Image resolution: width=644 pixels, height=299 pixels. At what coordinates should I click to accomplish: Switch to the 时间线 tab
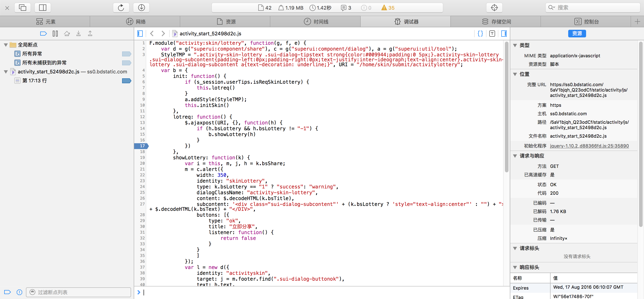pyautogui.click(x=316, y=22)
